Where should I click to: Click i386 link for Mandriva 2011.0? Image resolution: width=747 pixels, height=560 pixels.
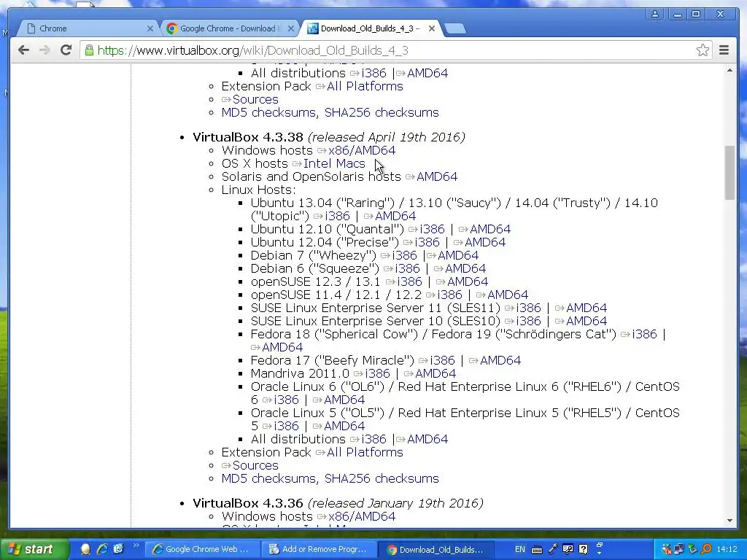(x=377, y=374)
